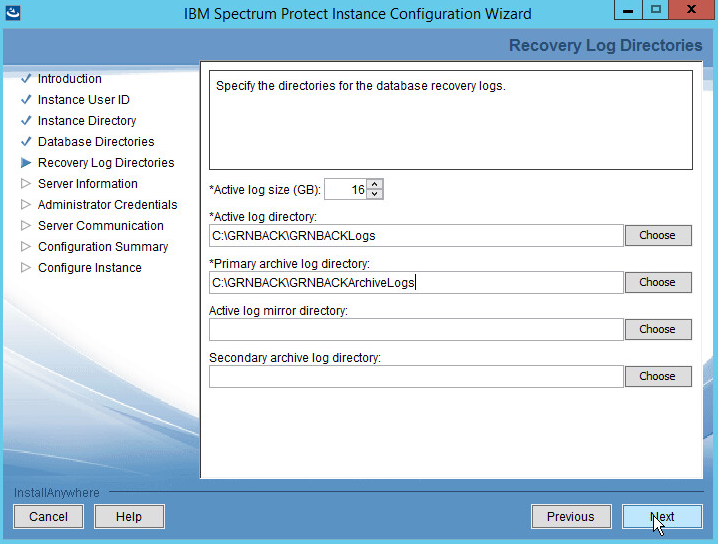Viewport: 718px width, 544px height.
Task: Click the Active log directory text field
Action: (415, 236)
